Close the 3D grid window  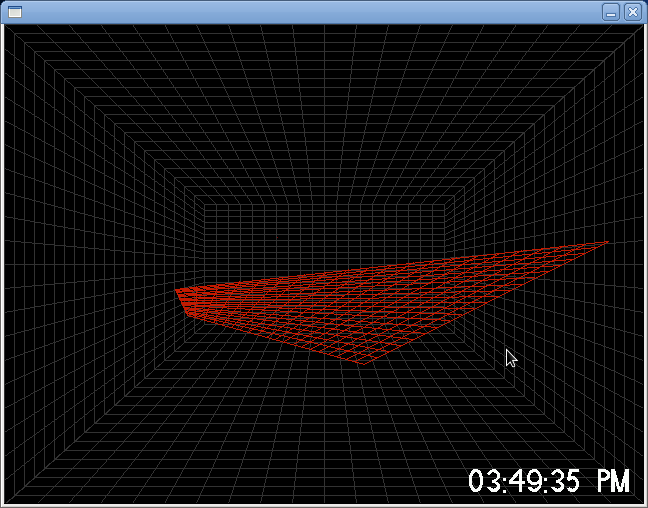632,12
